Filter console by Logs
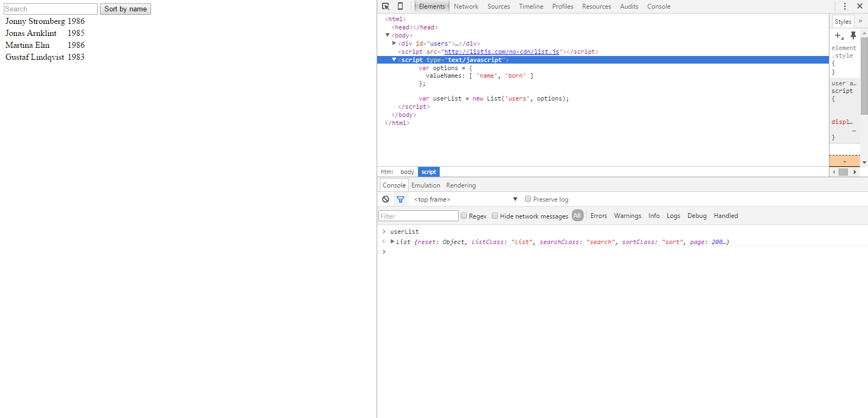868x418 pixels. pyautogui.click(x=673, y=216)
